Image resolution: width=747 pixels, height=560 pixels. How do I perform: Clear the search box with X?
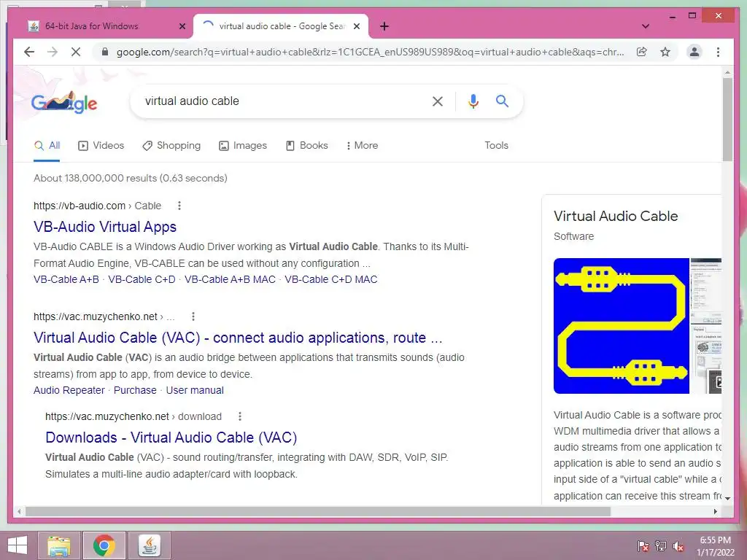pos(438,101)
